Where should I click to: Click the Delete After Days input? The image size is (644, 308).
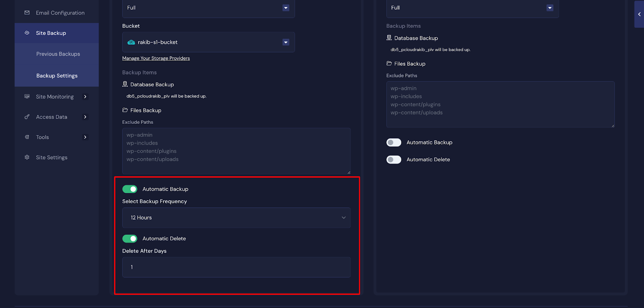236,267
